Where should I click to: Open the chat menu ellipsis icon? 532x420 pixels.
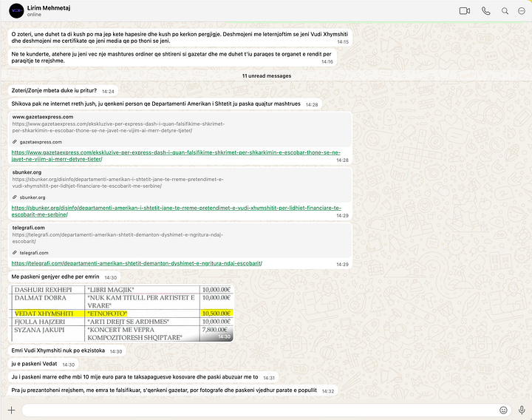[522, 11]
